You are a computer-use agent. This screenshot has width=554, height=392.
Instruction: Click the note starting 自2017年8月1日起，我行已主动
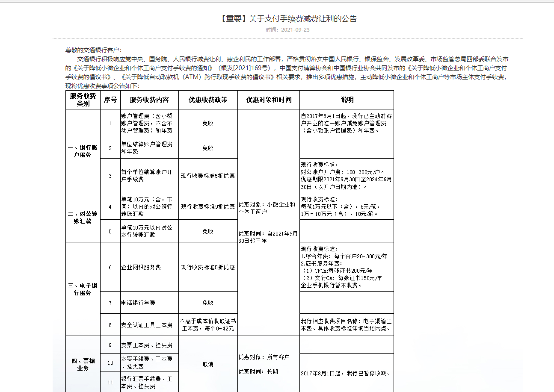346,123
